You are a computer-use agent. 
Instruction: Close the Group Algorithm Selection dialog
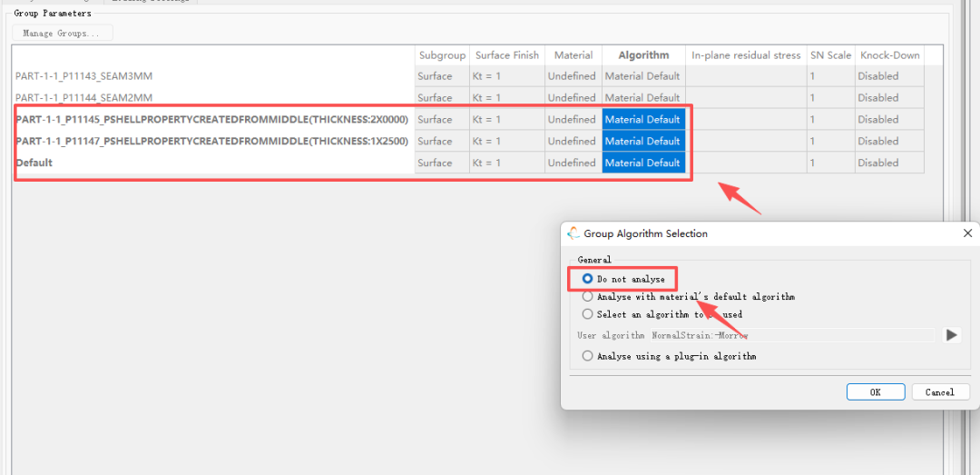967,233
